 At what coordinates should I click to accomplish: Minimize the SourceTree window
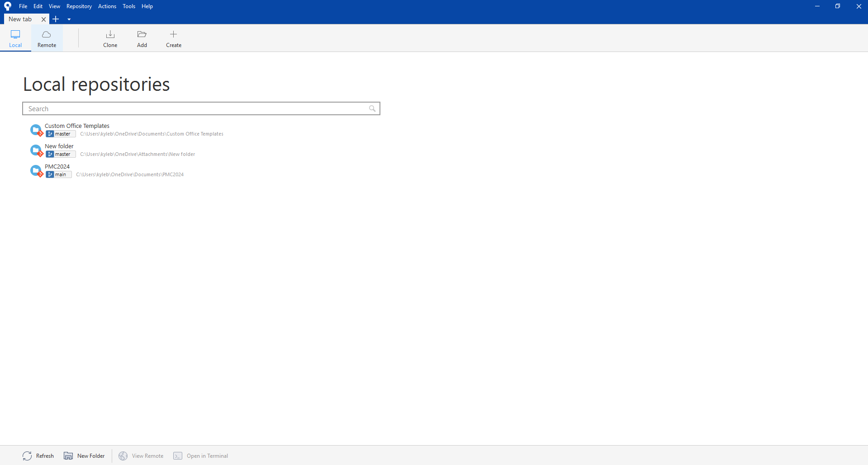[x=817, y=6]
